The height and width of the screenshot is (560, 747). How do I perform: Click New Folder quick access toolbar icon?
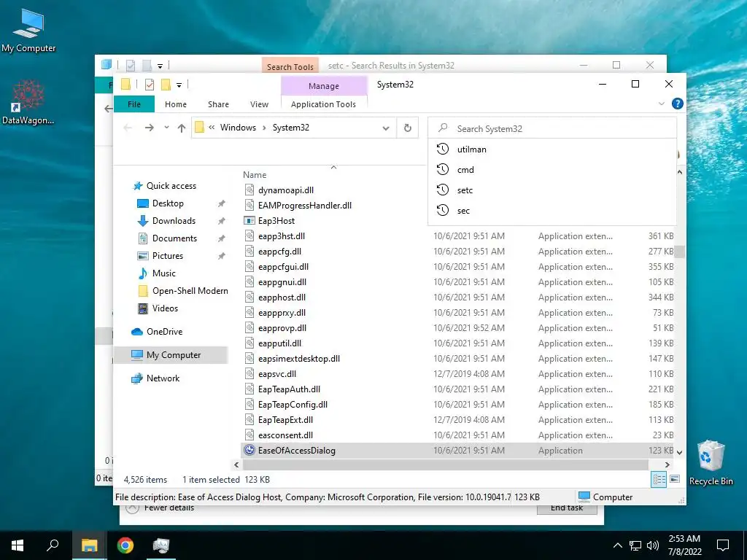[166, 85]
